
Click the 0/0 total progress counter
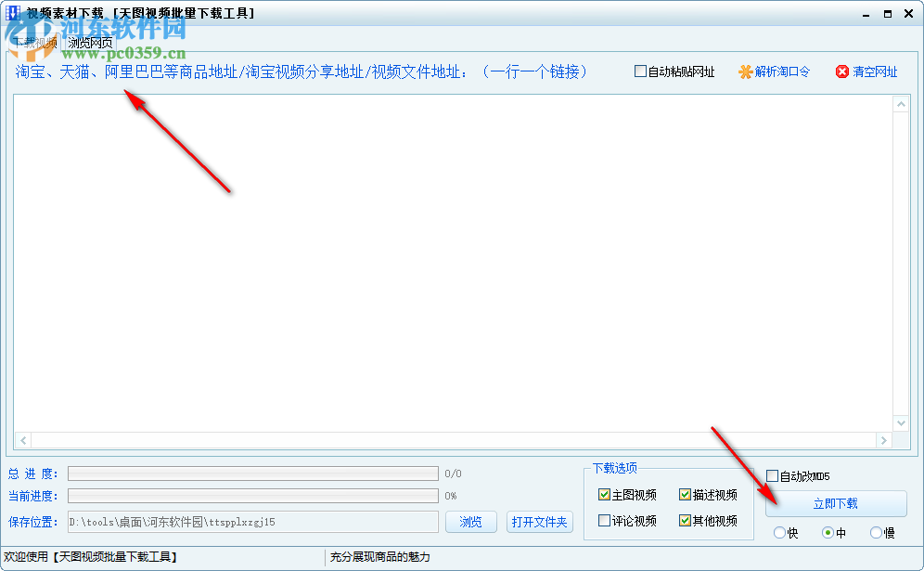(x=453, y=474)
